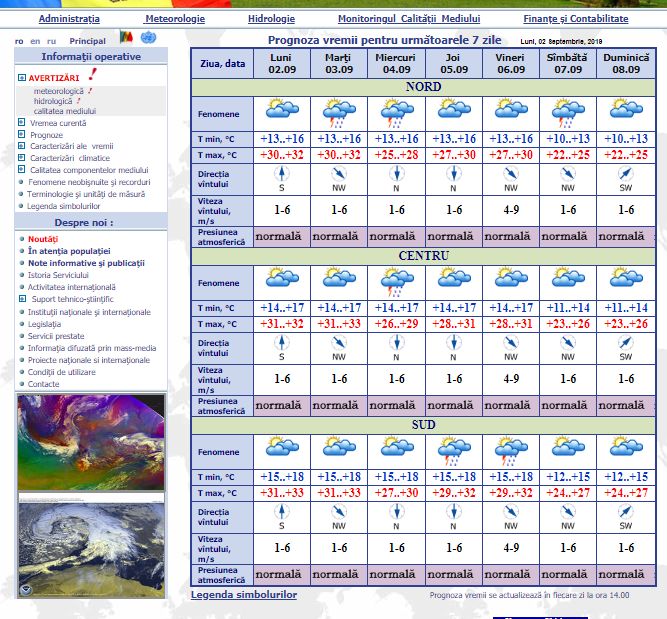
Task: Switch language to ro
Action: 19,41
